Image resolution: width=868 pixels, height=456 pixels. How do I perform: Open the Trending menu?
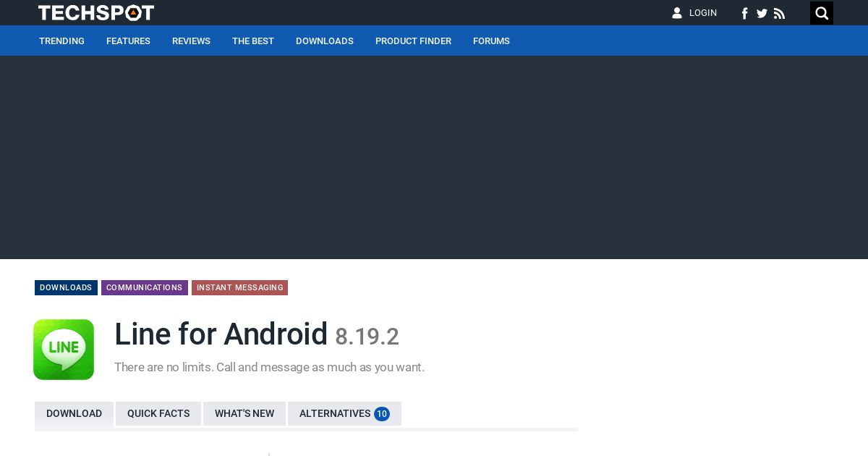61,41
